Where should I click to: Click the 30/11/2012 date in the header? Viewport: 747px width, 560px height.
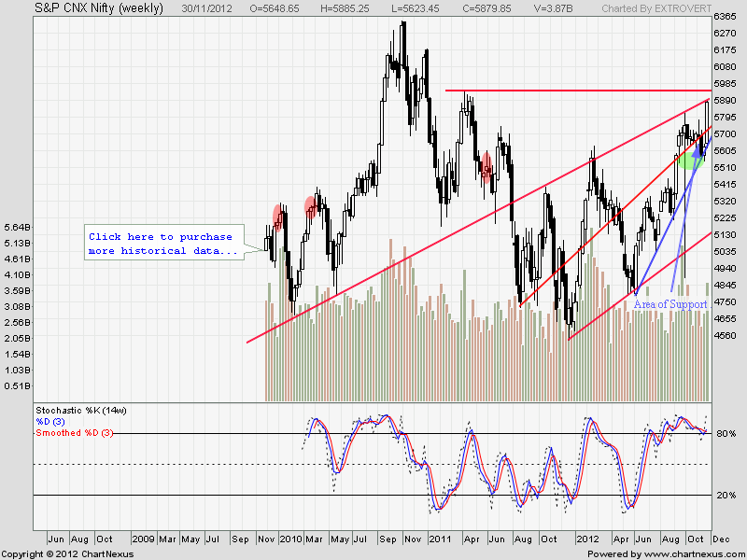pyautogui.click(x=208, y=8)
